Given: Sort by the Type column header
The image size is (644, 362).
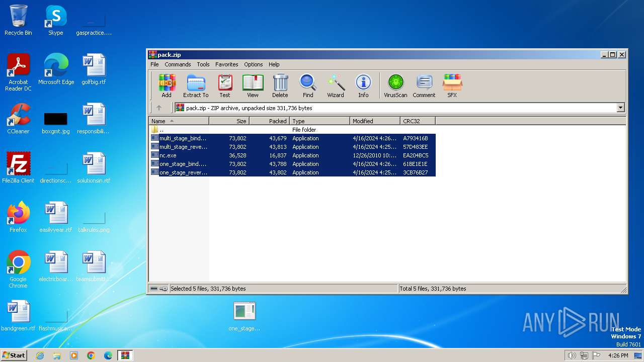Looking at the screenshot, I should click(x=319, y=121).
